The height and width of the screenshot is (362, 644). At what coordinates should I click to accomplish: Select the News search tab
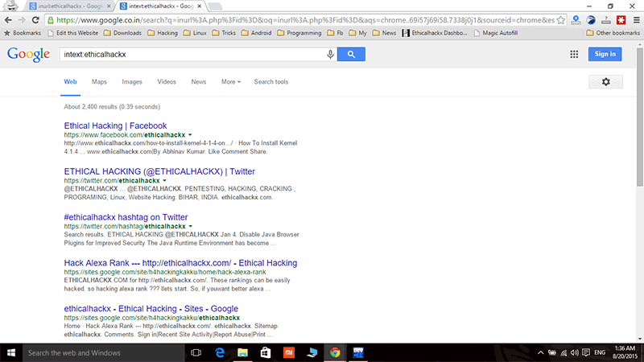tap(198, 82)
